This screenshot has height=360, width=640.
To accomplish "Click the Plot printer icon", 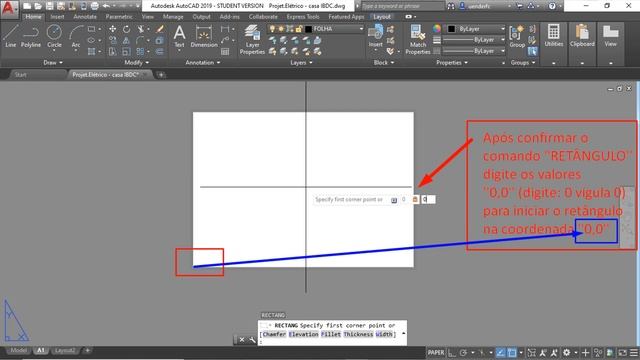I will pyautogui.click(x=94, y=6).
